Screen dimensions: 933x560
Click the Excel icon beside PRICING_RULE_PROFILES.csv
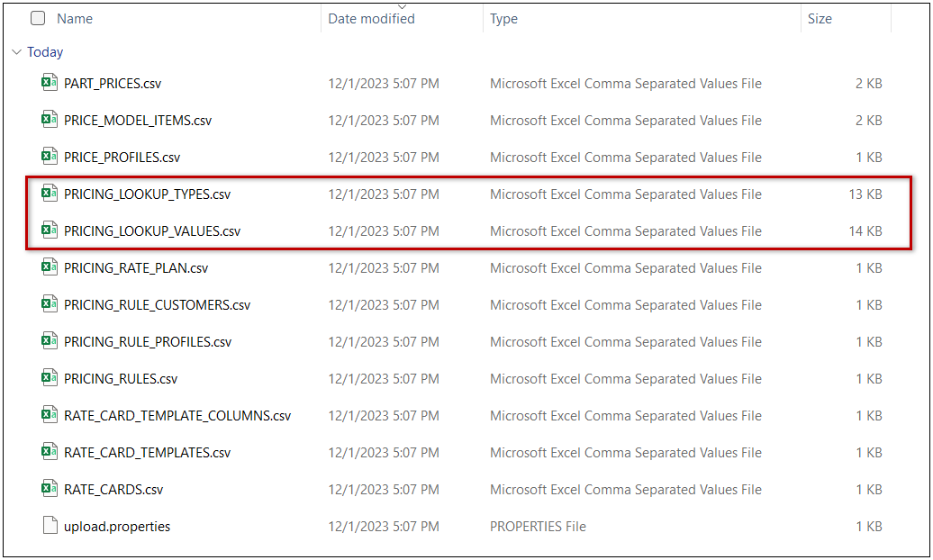[x=50, y=341]
